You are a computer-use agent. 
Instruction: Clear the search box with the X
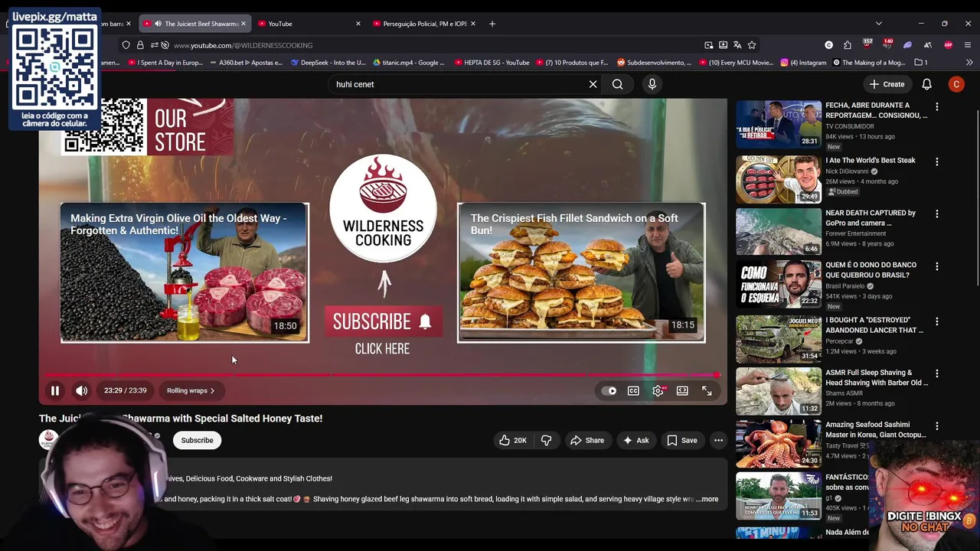(x=593, y=84)
